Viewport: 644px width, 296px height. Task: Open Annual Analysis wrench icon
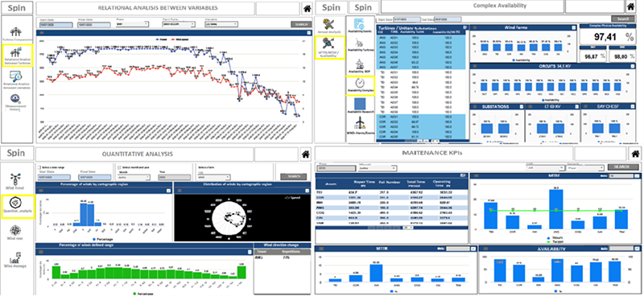coord(329,25)
